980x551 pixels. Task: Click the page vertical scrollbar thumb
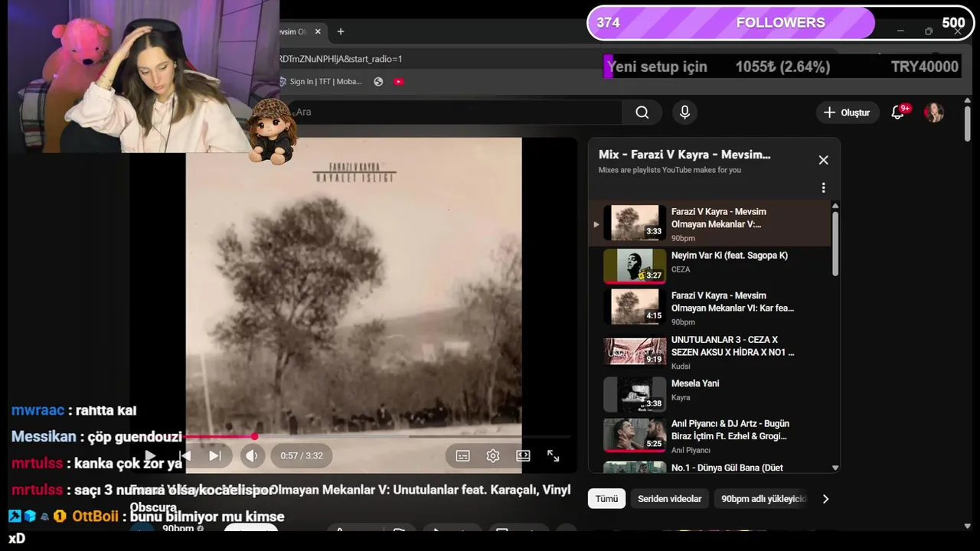click(x=967, y=123)
